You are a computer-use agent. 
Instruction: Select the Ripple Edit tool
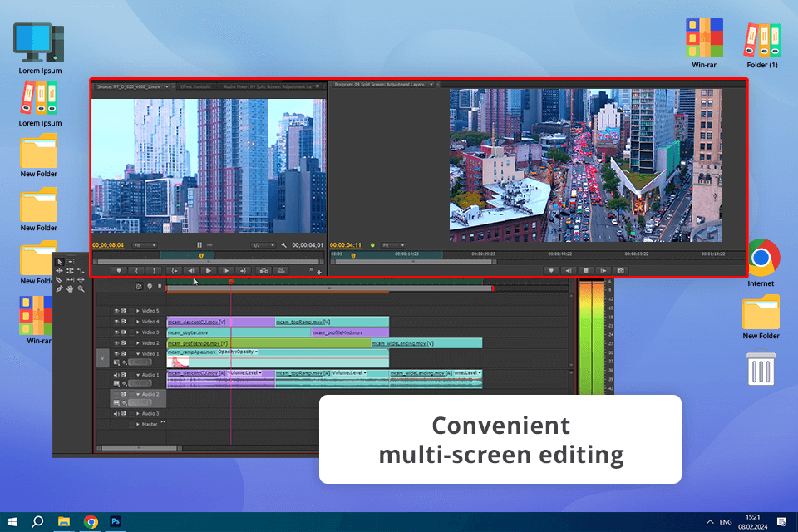(x=59, y=271)
